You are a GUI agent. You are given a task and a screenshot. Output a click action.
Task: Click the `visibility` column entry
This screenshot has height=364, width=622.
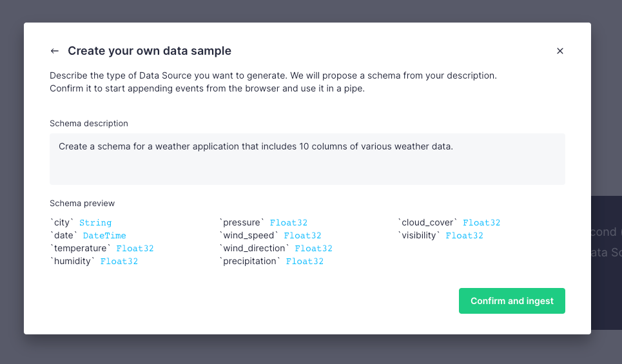click(419, 235)
